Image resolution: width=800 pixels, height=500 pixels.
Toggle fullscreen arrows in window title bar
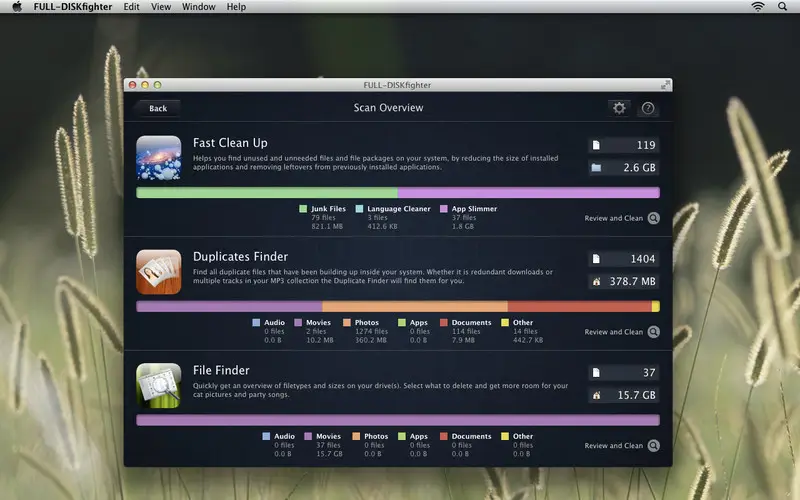click(665, 85)
